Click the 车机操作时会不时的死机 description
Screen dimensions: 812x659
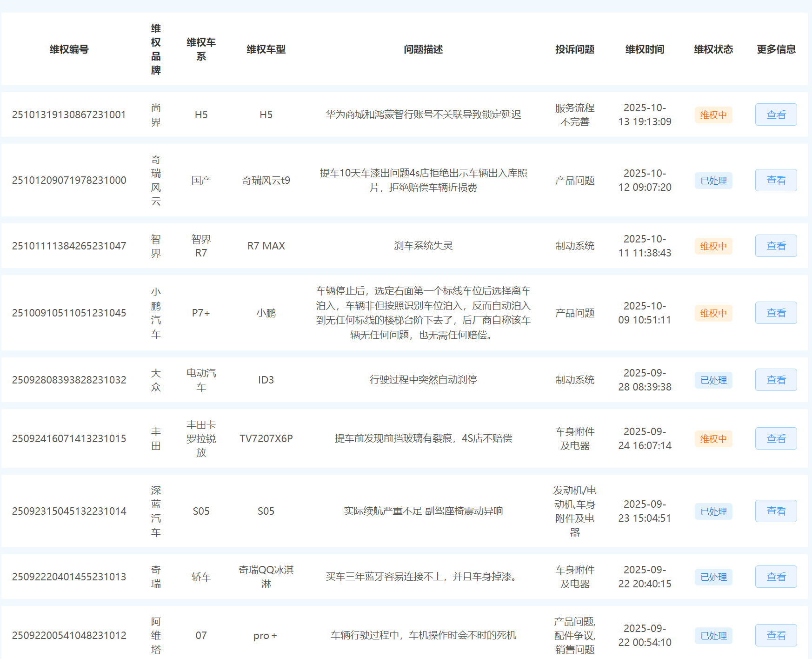click(423, 635)
